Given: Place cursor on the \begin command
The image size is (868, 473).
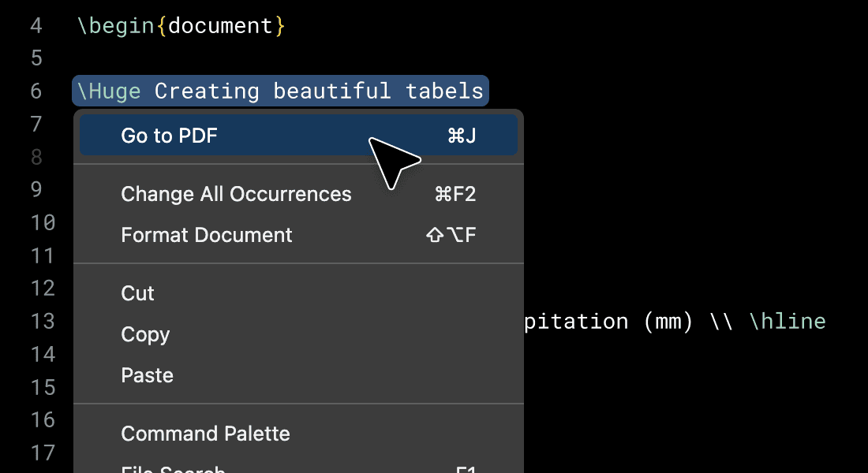Looking at the screenshot, I should pyautogui.click(x=116, y=26).
